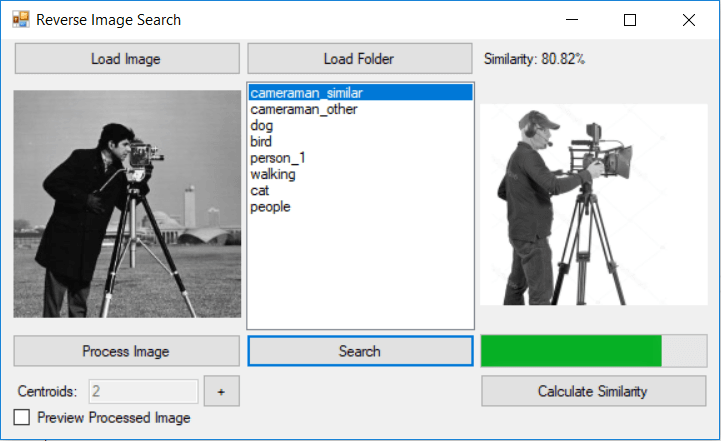This screenshot has height=441, width=721.
Task: Click the Load Image button
Action: coord(126,59)
